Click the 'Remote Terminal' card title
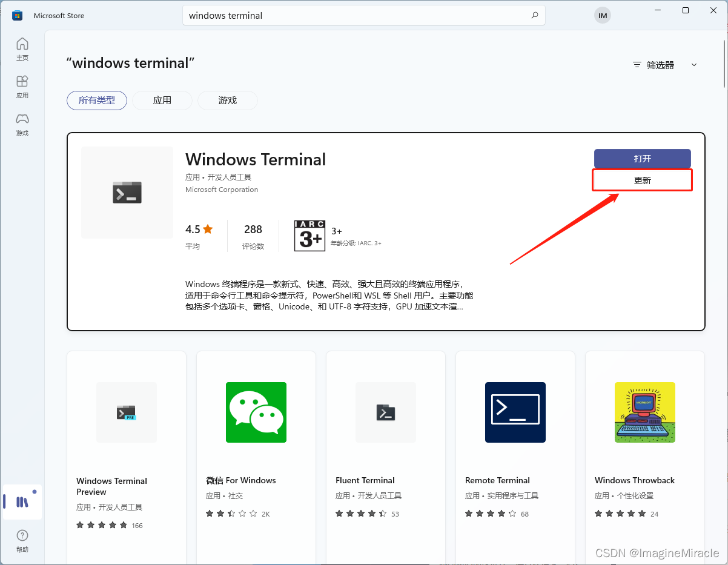 [x=497, y=480]
